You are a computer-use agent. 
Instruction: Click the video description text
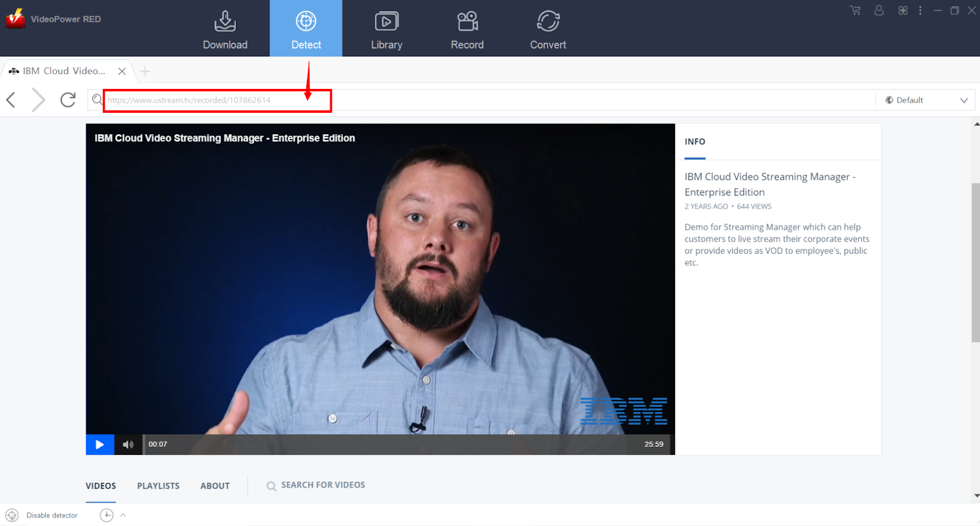click(777, 245)
